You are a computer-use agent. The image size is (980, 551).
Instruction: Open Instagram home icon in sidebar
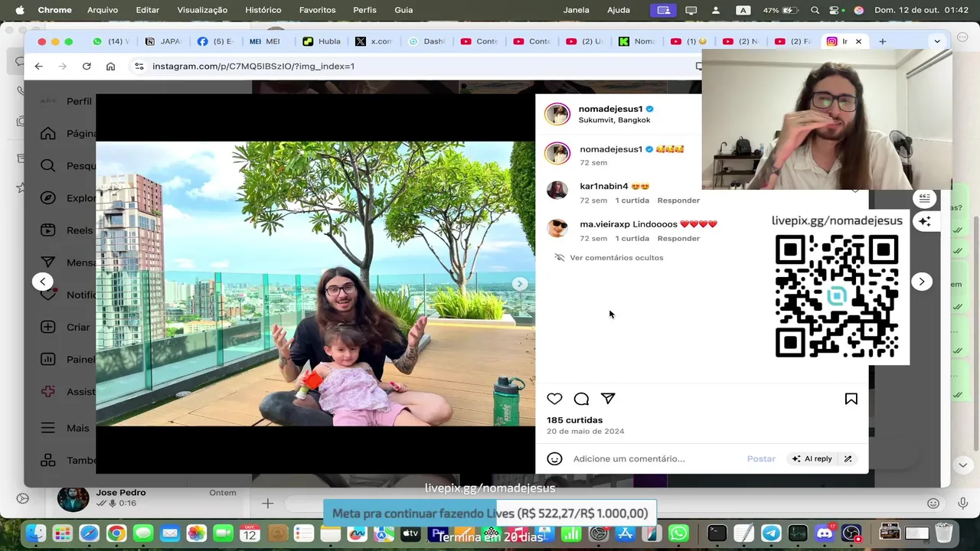(x=48, y=133)
